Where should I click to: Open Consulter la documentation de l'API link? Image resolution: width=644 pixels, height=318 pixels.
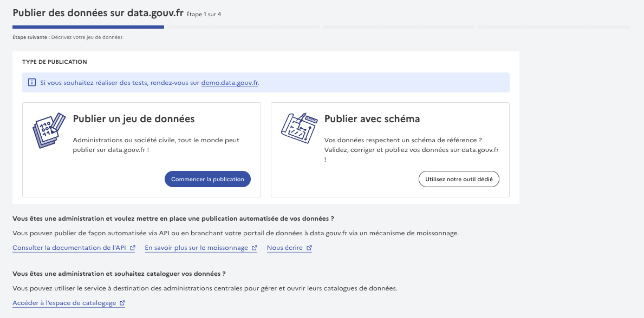pyautogui.click(x=74, y=248)
